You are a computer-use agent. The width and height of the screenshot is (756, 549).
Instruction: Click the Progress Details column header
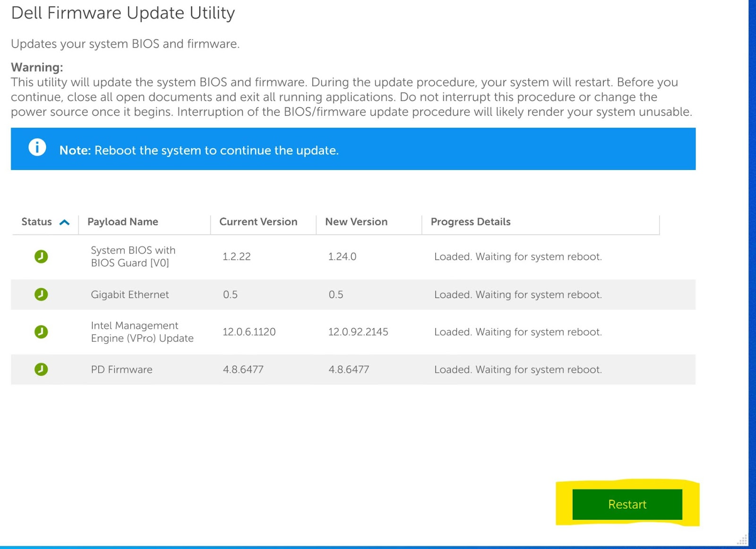[471, 222]
